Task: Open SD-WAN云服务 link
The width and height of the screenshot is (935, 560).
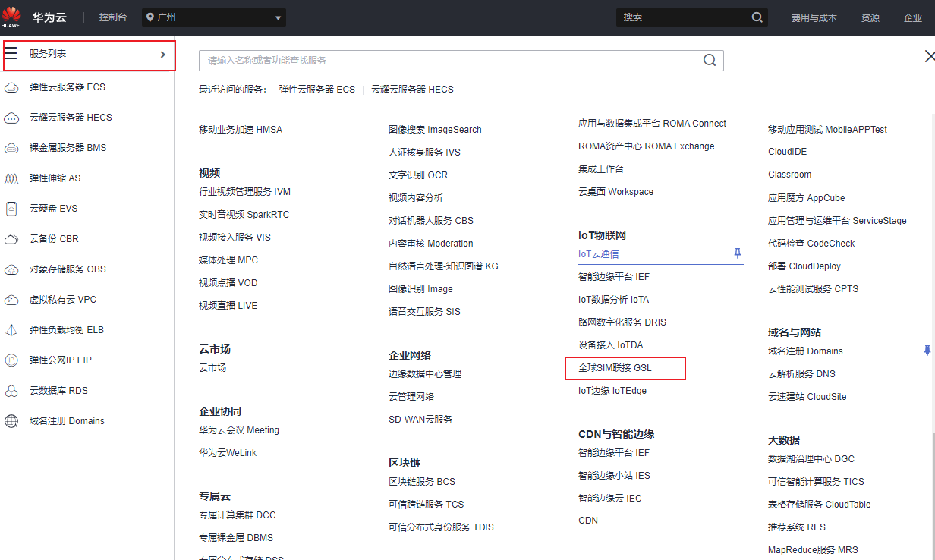Action: point(420,420)
